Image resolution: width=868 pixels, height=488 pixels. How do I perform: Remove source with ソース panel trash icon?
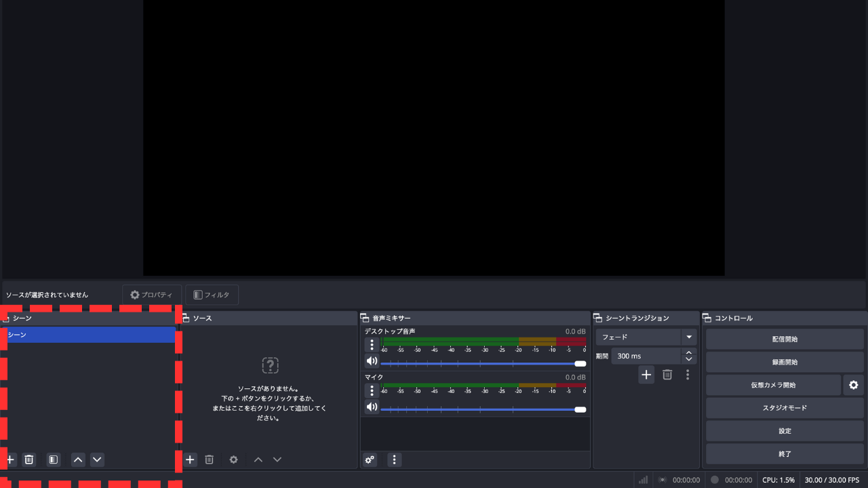(210, 460)
